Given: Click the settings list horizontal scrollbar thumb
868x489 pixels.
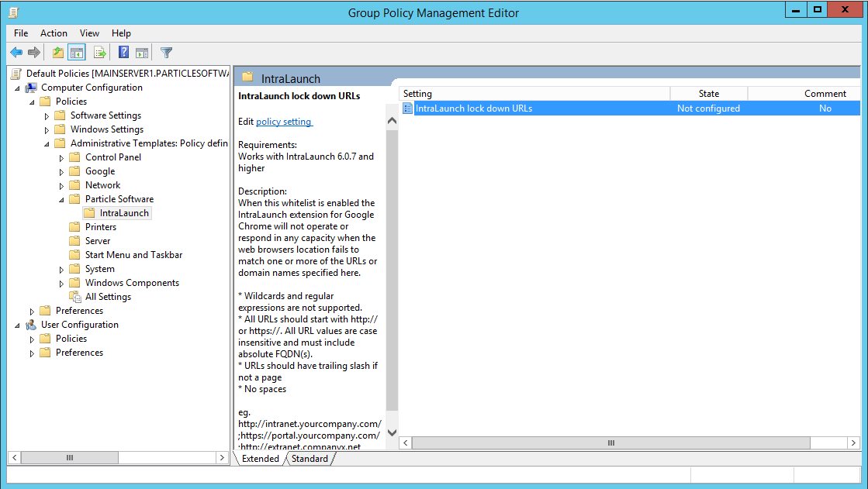Looking at the screenshot, I should [x=611, y=443].
